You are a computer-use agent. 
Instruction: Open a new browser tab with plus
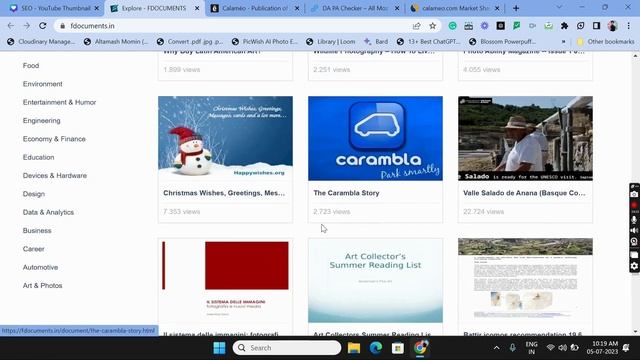pyautogui.click(x=516, y=8)
